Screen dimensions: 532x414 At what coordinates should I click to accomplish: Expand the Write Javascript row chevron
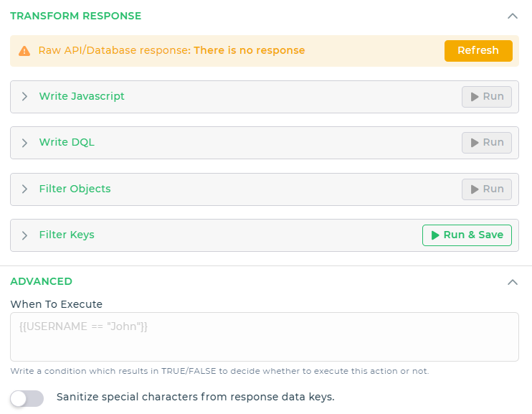24,97
